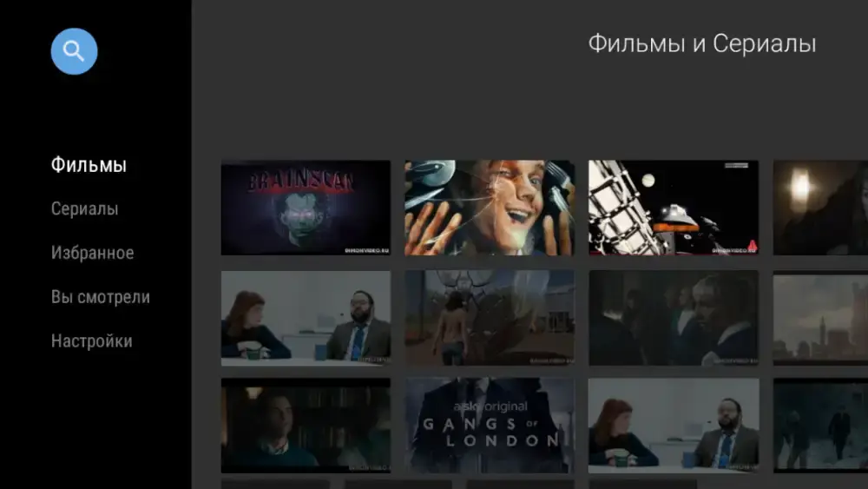Open the Gangs of London thumbnail
The width and height of the screenshot is (868, 489).
(x=490, y=426)
